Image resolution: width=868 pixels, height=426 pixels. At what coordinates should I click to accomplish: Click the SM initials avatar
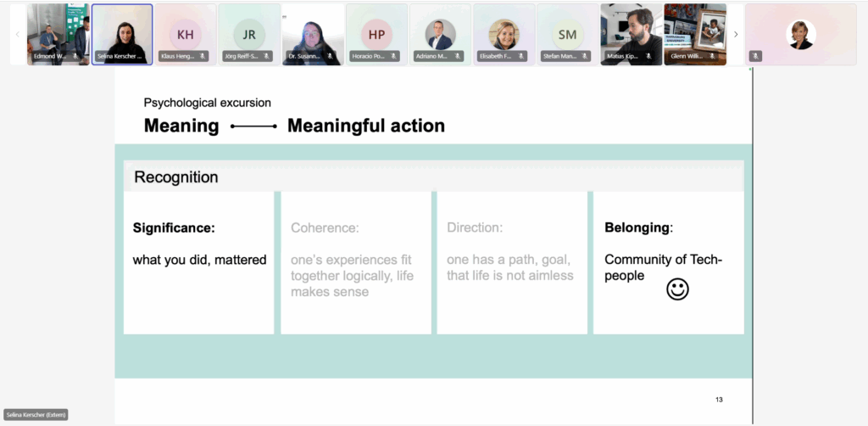567,34
